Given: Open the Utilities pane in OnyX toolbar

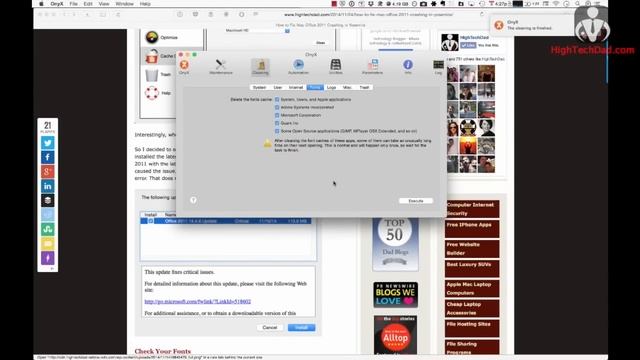Looking at the screenshot, I should (x=336, y=67).
